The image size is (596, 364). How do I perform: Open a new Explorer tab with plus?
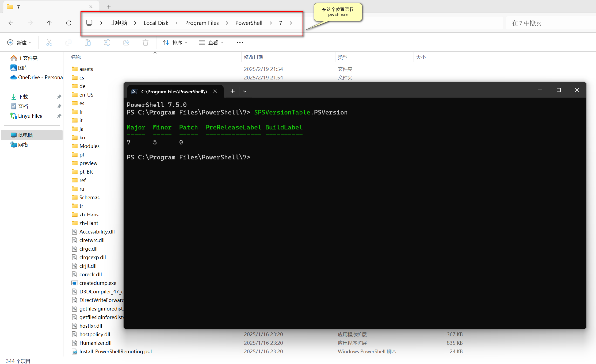[109, 7]
